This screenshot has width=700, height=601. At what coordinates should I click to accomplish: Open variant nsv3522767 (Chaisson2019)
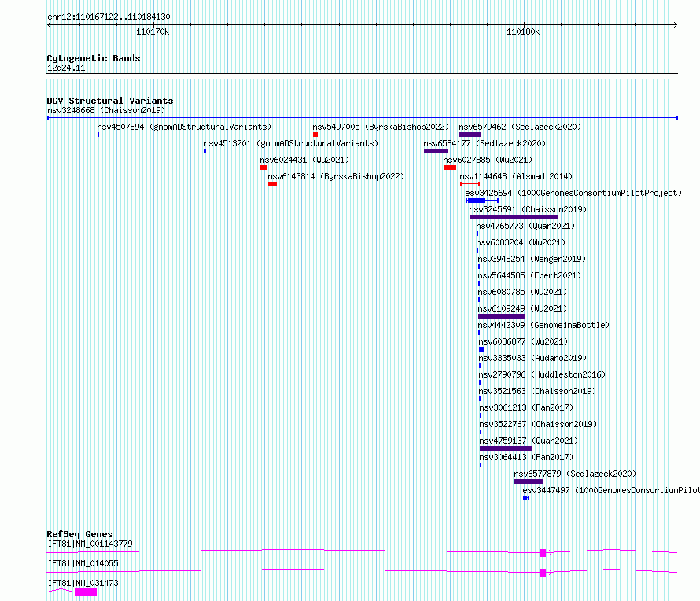[x=538, y=424]
